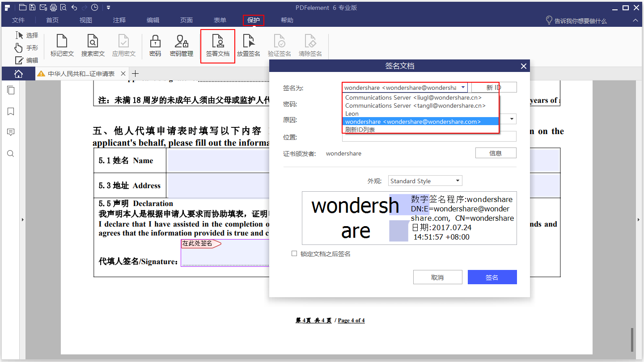644x362 pixels.
Task: Click the 5.1 姓名 Name form field
Action: point(217,160)
